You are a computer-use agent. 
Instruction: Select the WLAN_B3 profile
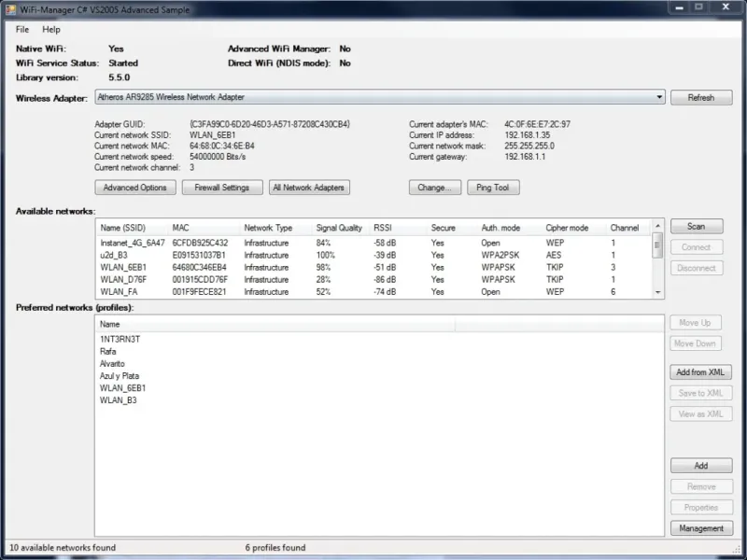point(119,400)
